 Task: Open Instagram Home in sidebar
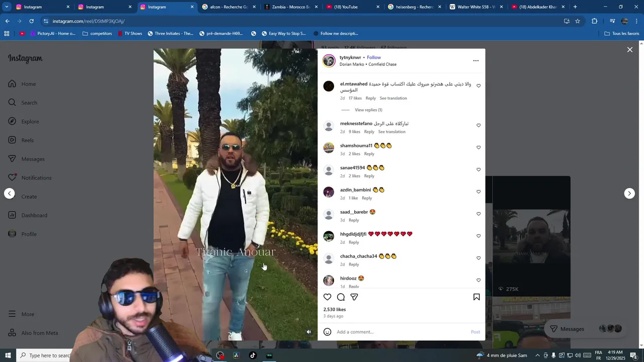tap(22, 84)
